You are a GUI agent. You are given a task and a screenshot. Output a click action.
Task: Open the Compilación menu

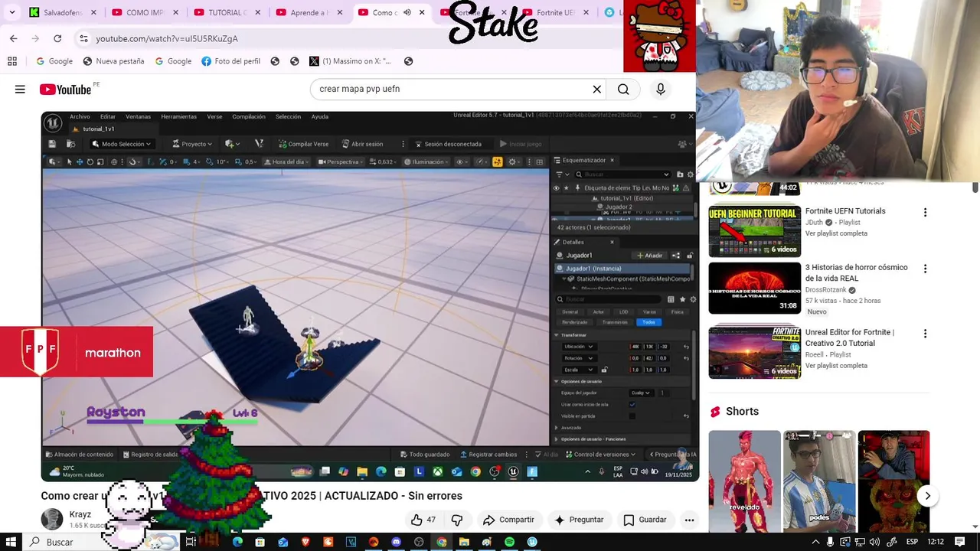[x=249, y=116]
